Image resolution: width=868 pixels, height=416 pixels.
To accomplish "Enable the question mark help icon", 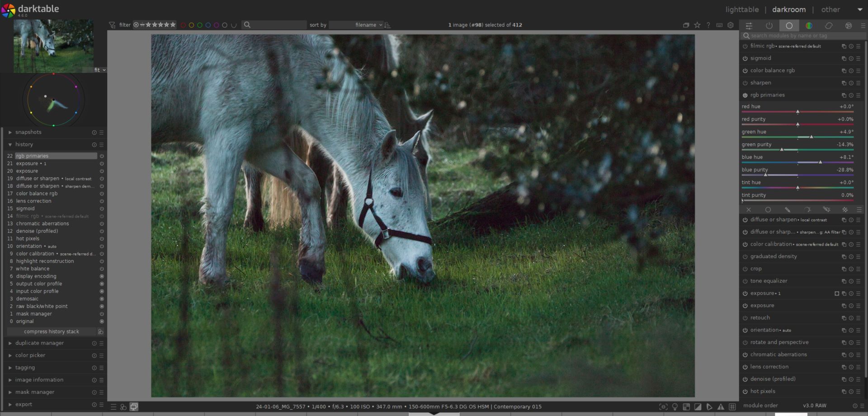I will [708, 25].
